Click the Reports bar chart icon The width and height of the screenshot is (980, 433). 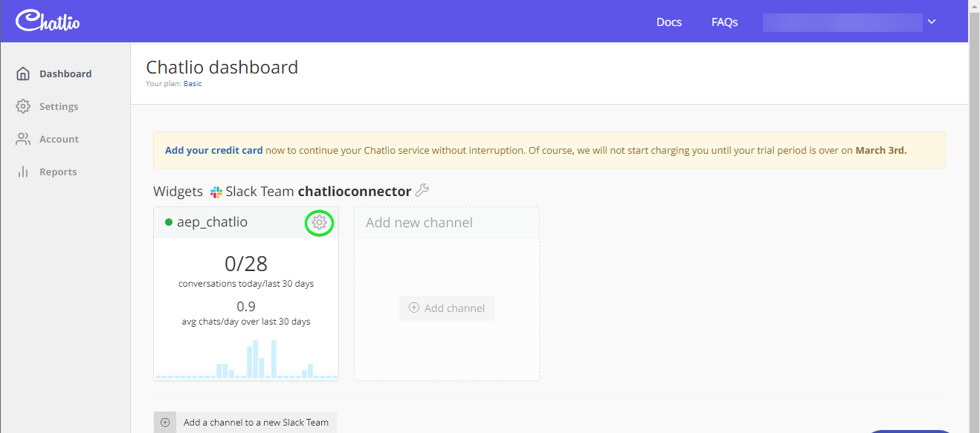tap(23, 172)
